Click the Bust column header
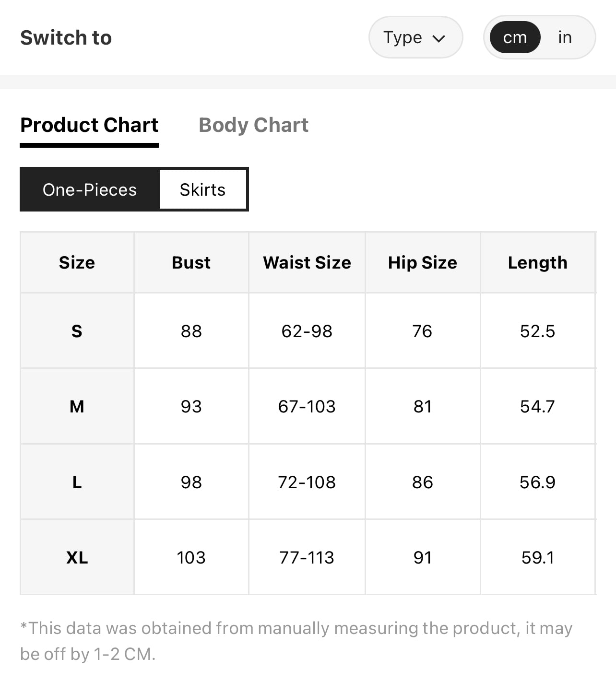Viewport: 616px width, 682px height. click(191, 262)
